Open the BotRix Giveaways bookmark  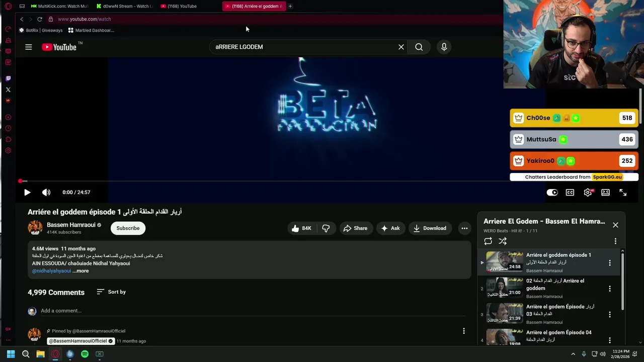coord(41,30)
